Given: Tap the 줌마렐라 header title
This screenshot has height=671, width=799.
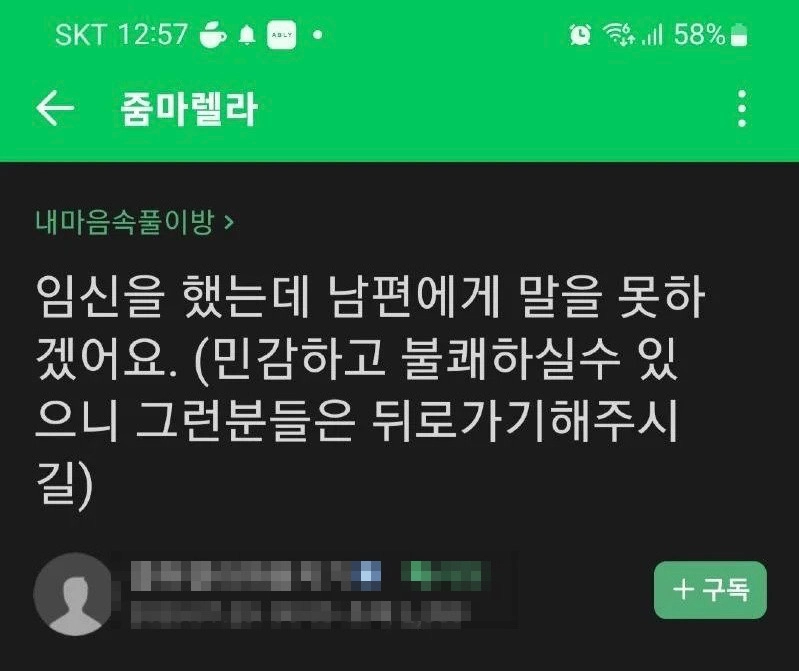Looking at the screenshot, I should click(189, 109).
